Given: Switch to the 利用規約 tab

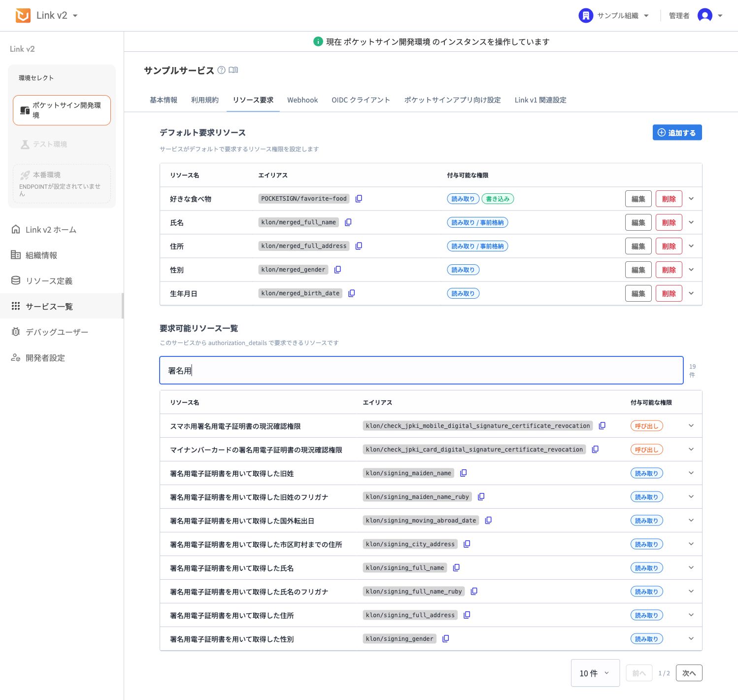Looking at the screenshot, I should (x=205, y=100).
